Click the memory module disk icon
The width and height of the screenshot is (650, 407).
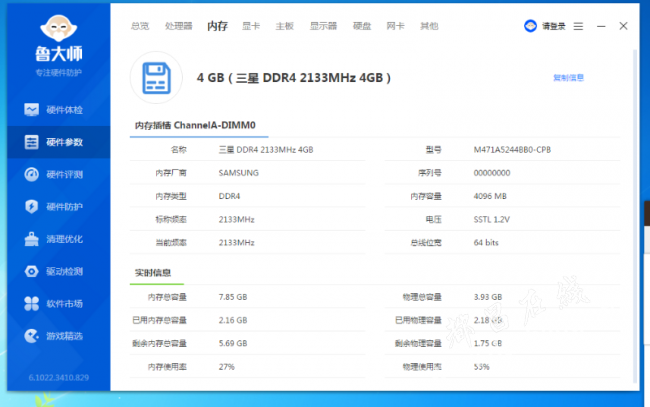pyautogui.click(x=156, y=78)
